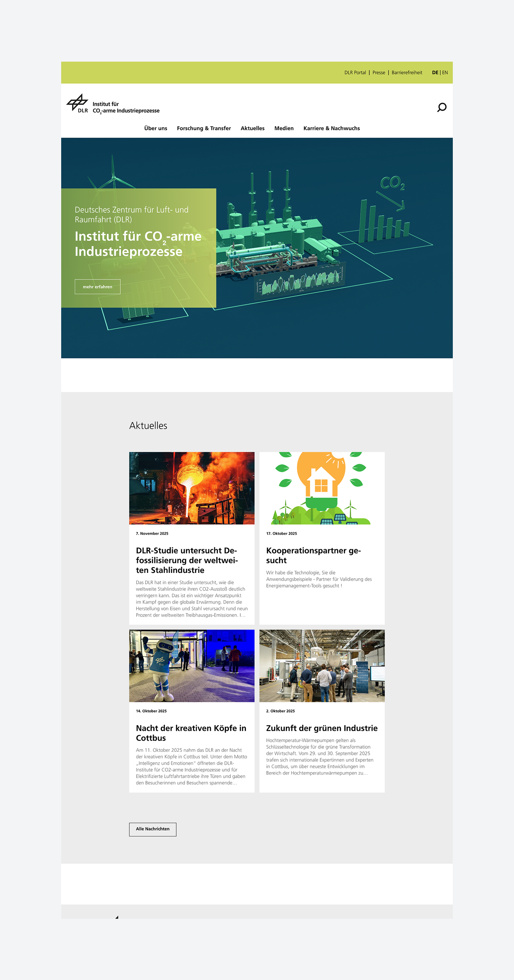Switch language to EN
This screenshot has width=514, height=980.
click(445, 73)
